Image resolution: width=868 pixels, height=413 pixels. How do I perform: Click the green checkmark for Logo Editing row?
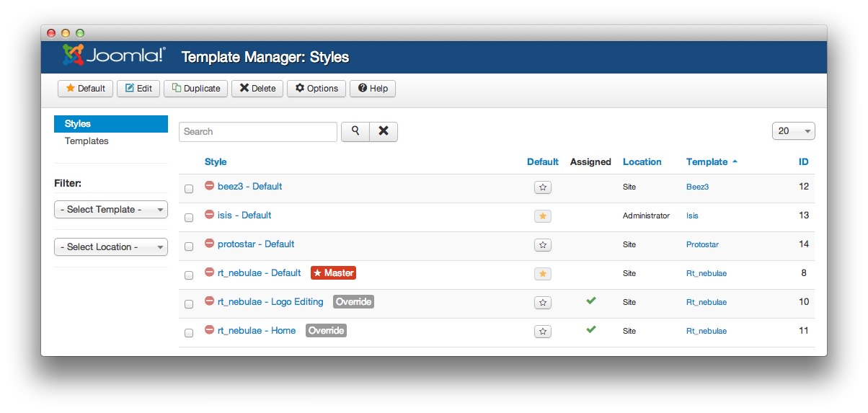(591, 301)
